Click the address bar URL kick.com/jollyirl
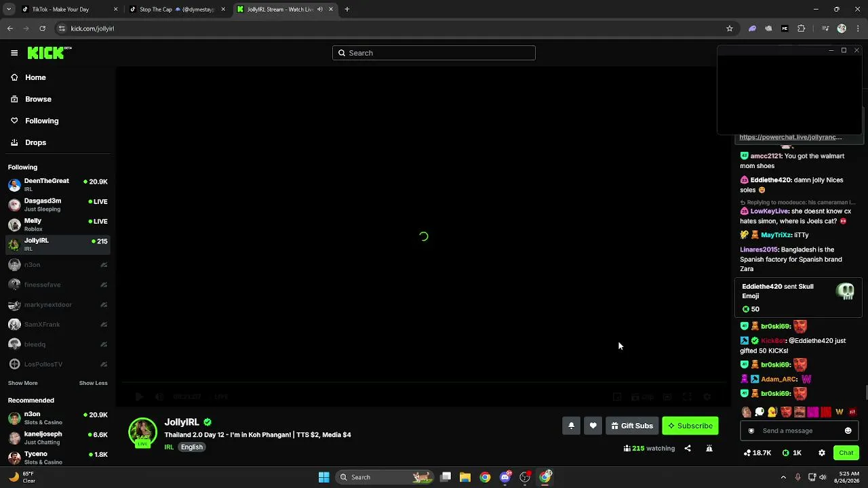868x488 pixels. [92, 28]
